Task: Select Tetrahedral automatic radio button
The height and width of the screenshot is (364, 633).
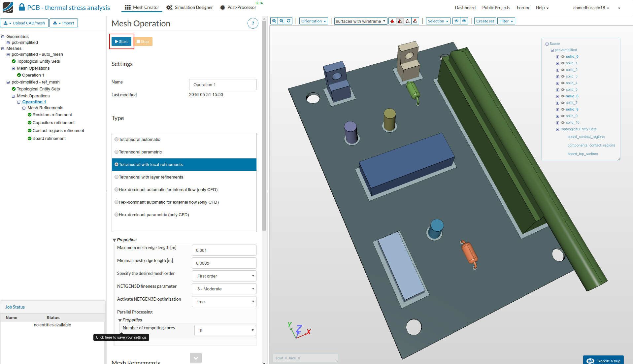Action: click(117, 140)
